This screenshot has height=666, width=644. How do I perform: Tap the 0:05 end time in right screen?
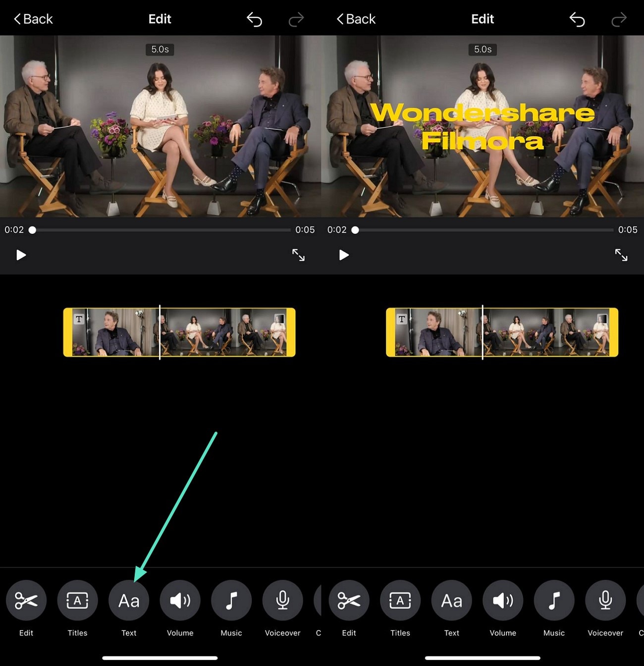[x=628, y=230]
